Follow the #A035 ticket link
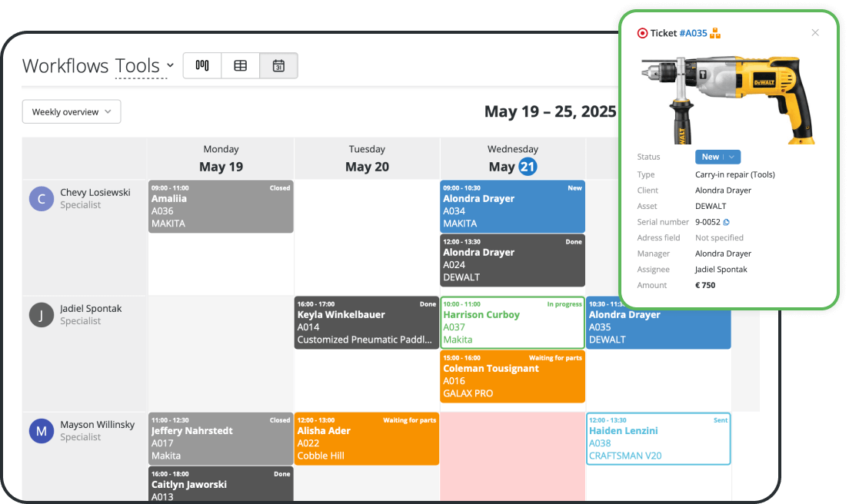This screenshot has width=849, height=504. click(x=691, y=33)
